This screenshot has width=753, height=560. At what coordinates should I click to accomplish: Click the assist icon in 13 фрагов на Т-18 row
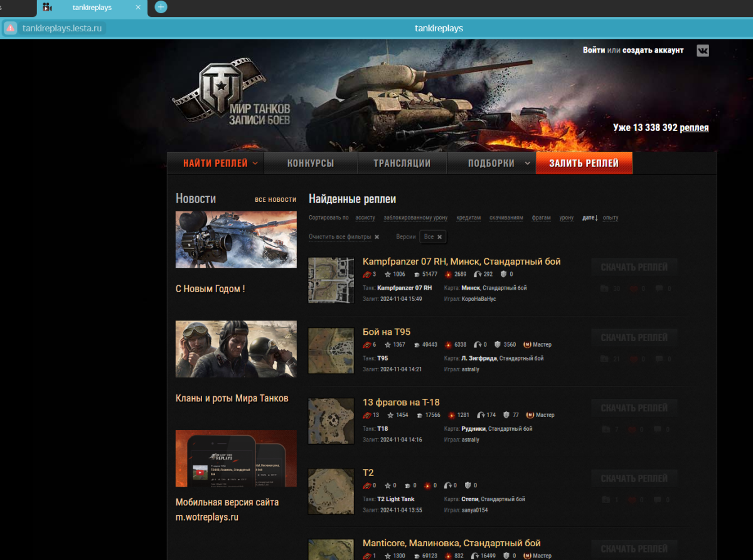(481, 415)
